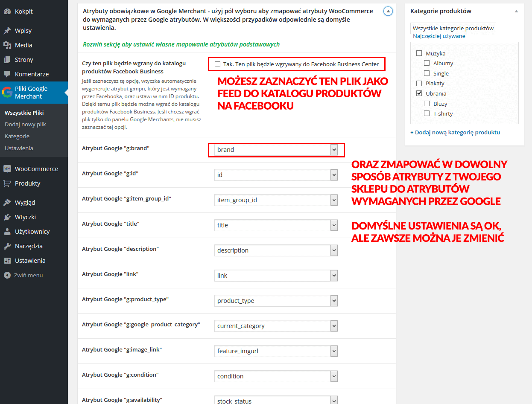This screenshot has height=404, width=532.
Task: Open the g:item_group_id attribute dropdown
Action: [x=276, y=200]
